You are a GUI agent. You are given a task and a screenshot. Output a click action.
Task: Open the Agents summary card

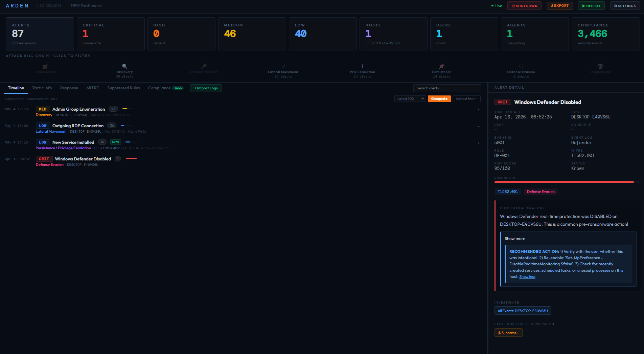pyautogui.click(x=535, y=34)
